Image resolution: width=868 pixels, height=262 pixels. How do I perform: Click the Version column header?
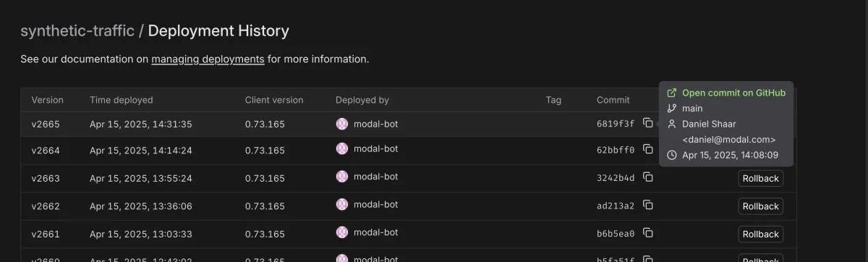click(x=47, y=100)
